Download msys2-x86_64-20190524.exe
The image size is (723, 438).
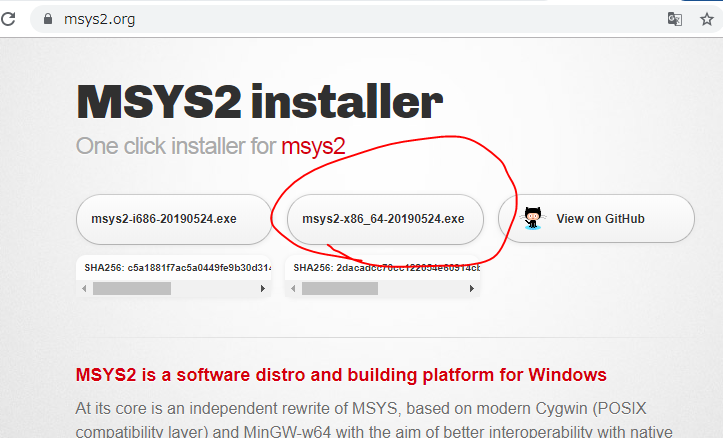(385, 219)
